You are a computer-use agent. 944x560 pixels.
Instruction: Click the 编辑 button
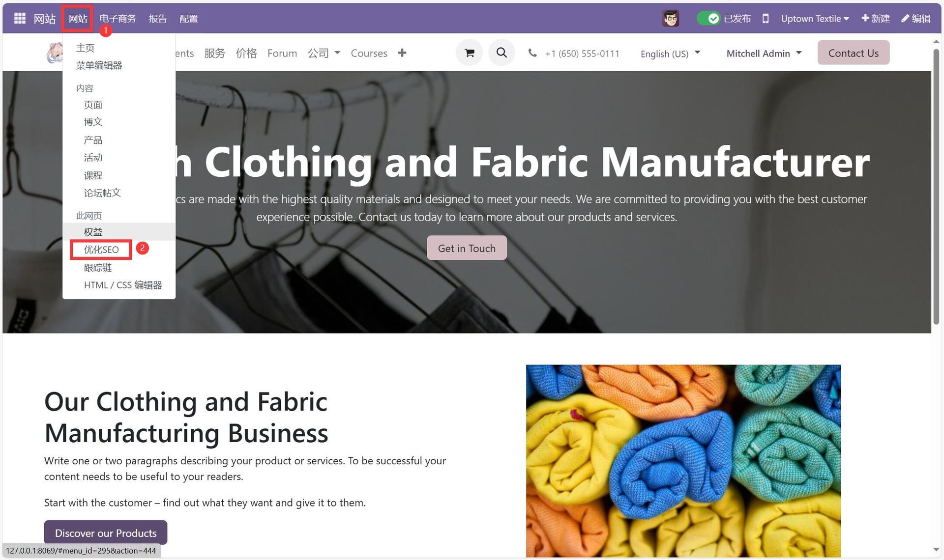[915, 19]
